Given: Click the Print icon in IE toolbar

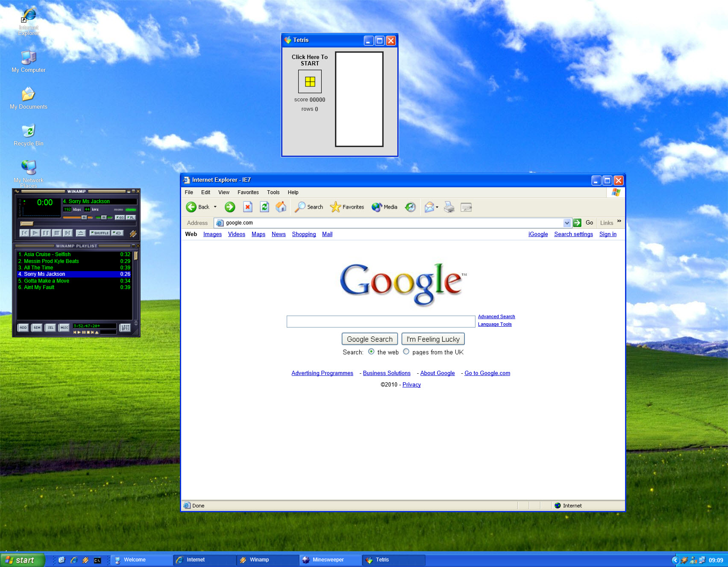Looking at the screenshot, I should coord(449,207).
